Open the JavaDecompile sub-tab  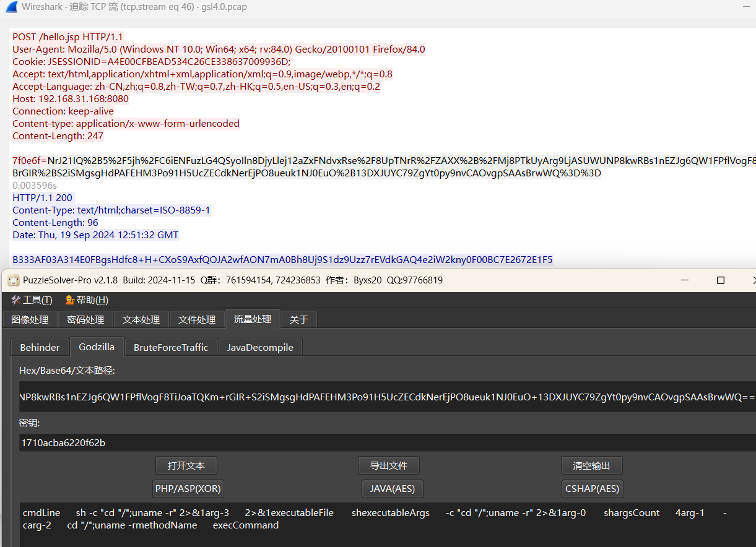pos(260,347)
